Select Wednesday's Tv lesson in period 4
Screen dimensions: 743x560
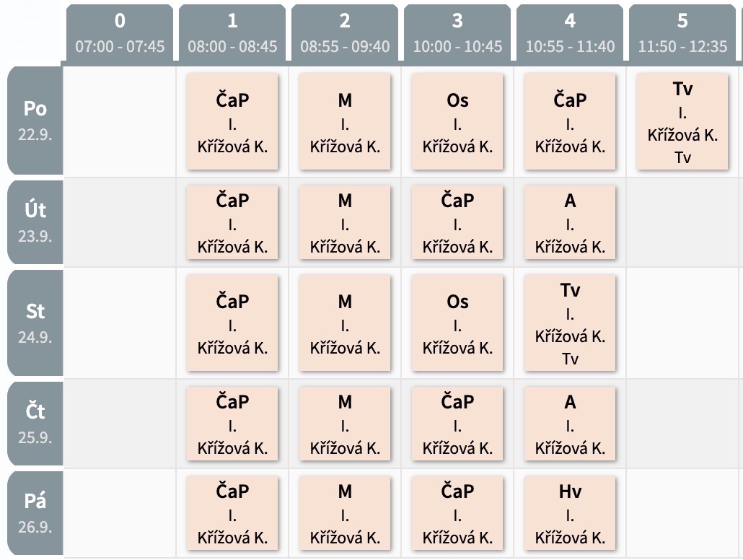coord(570,323)
